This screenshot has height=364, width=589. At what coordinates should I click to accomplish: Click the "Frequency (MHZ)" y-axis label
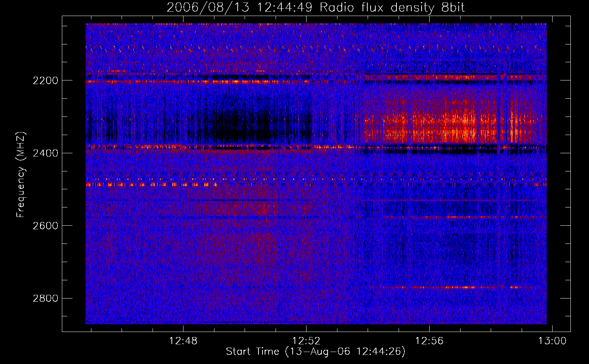pos(21,175)
